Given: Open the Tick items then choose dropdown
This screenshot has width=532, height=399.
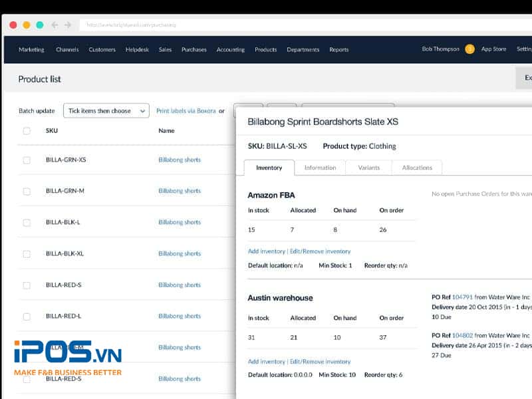Looking at the screenshot, I should coord(106,111).
